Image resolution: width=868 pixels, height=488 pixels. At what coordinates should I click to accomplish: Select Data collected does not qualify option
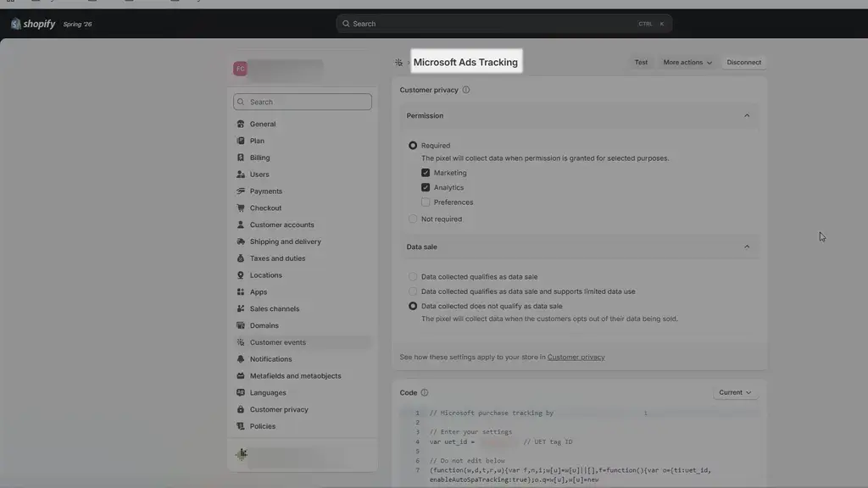tap(413, 306)
